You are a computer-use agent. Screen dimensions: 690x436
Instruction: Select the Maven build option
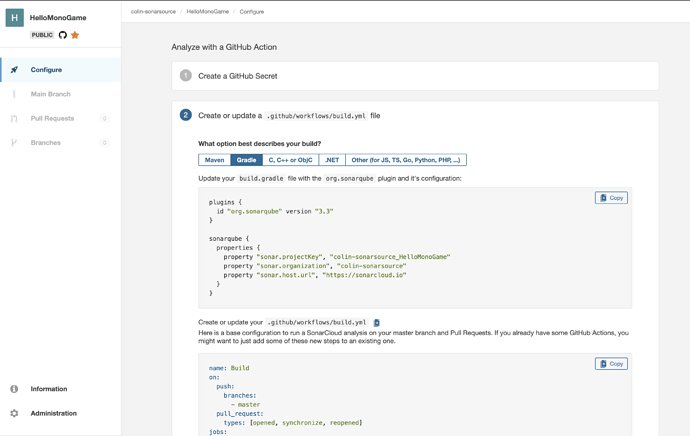click(x=215, y=160)
